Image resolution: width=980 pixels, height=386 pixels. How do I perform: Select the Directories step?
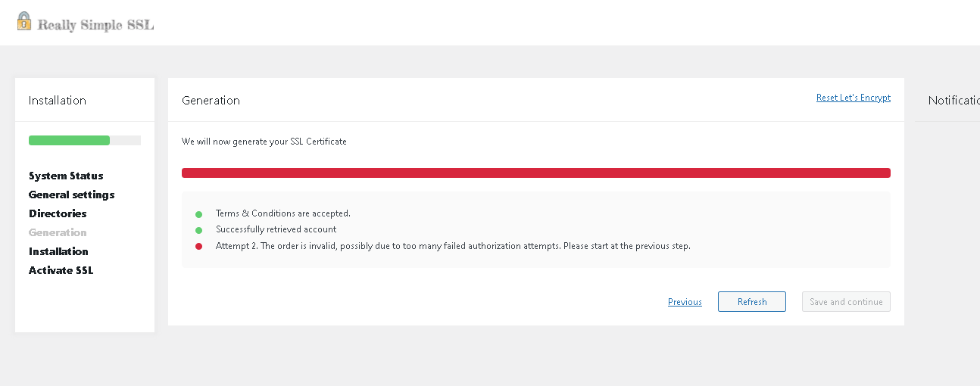pyautogui.click(x=58, y=213)
